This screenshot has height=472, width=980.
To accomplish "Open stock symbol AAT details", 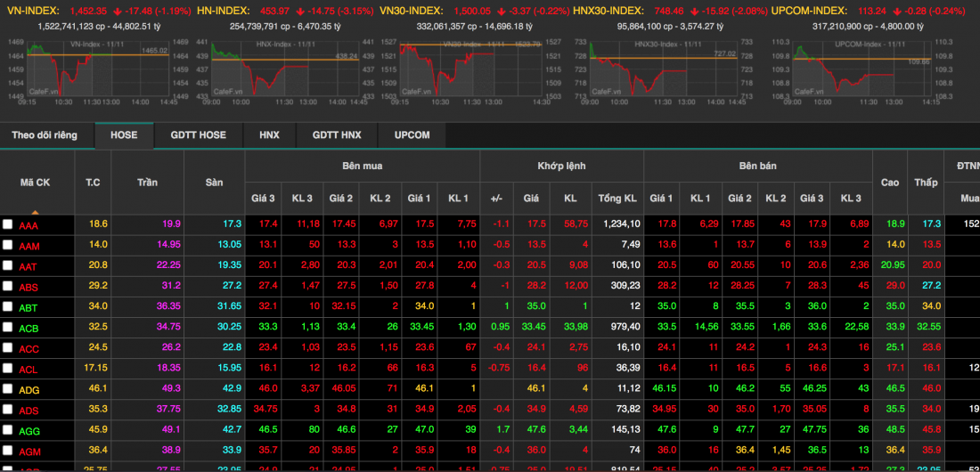I will coord(29,266).
